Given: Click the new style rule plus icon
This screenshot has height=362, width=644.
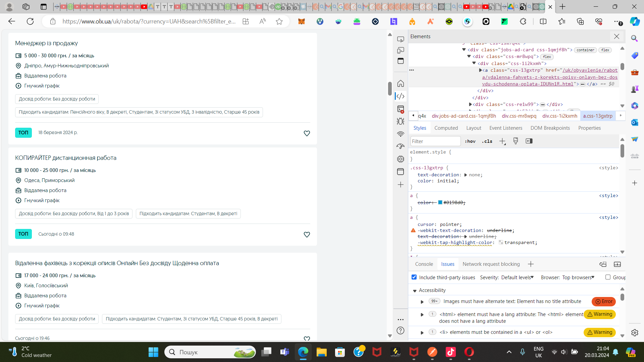Looking at the screenshot, I should (502, 141).
